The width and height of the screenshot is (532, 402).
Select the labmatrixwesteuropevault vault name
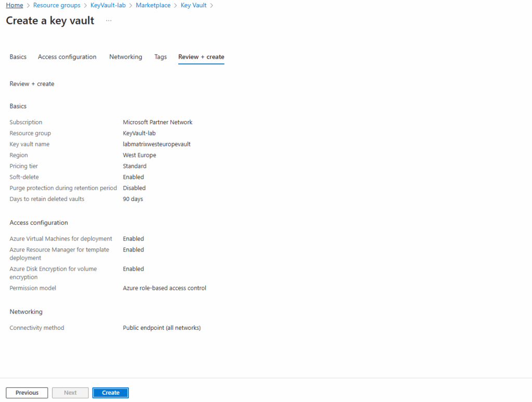pyautogui.click(x=156, y=144)
